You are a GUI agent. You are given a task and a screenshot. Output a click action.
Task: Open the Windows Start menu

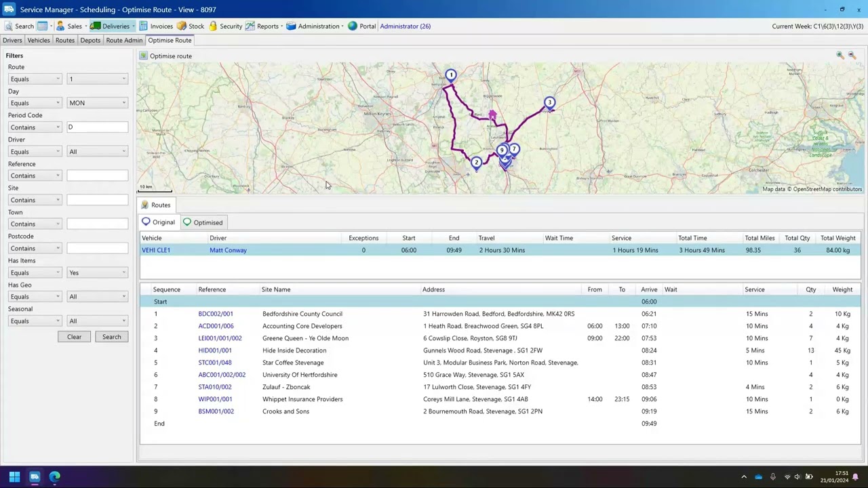coord(14,476)
